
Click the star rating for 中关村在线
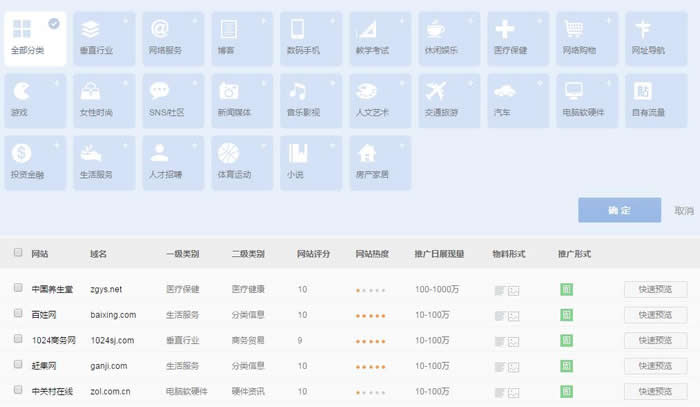(370, 391)
